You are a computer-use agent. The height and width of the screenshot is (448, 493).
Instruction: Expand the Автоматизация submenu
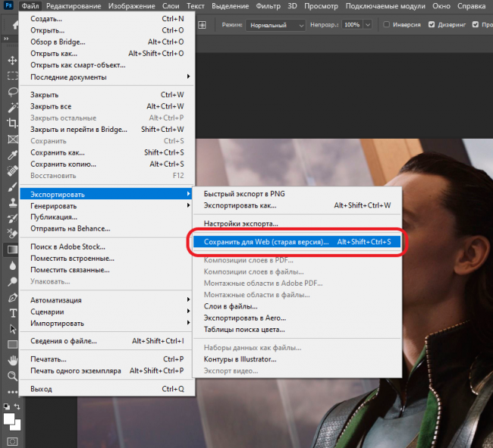pos(107,300)
